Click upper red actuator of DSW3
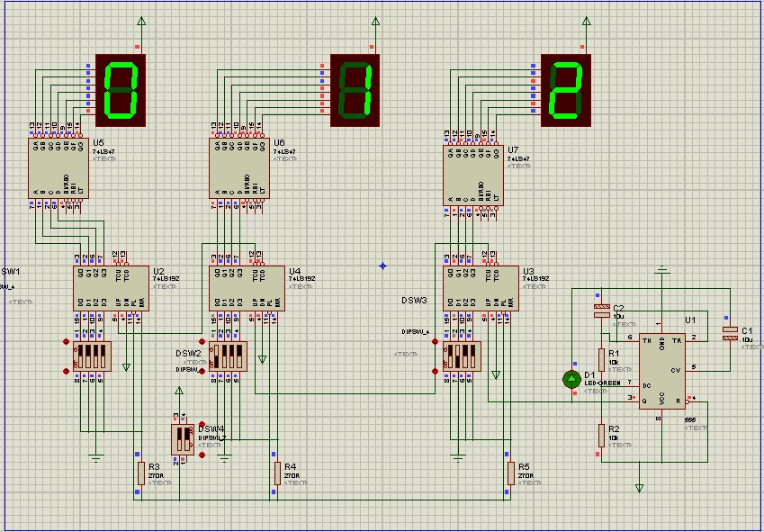Screen dimensions: 764x532 (436, 342)
